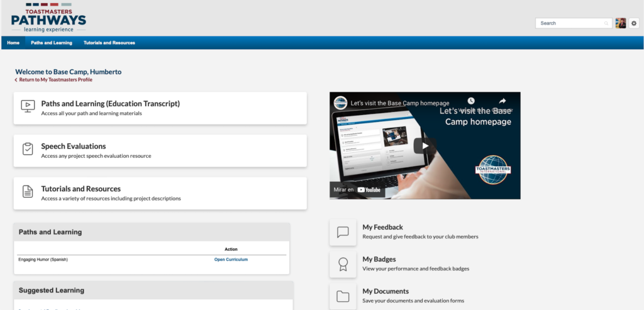The height and width of the screenshot is (310, 644).
Task: Click the search magnifier icon
Action: click(x=606, y=23)
